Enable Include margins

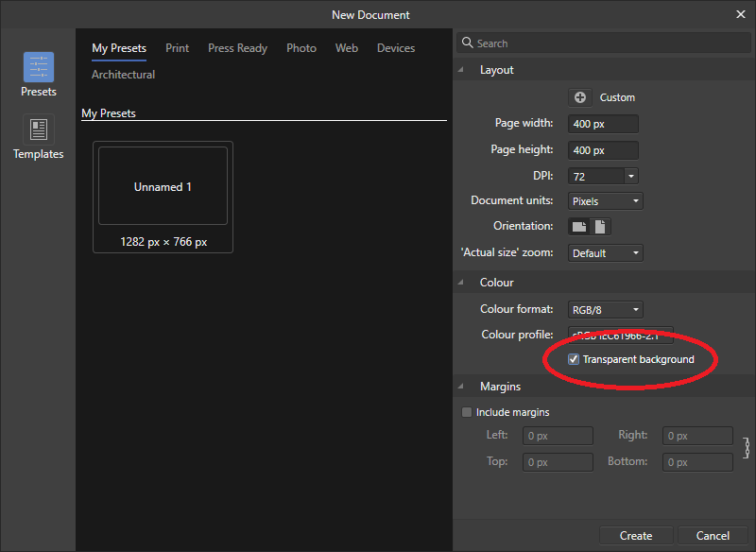(467, 411)
